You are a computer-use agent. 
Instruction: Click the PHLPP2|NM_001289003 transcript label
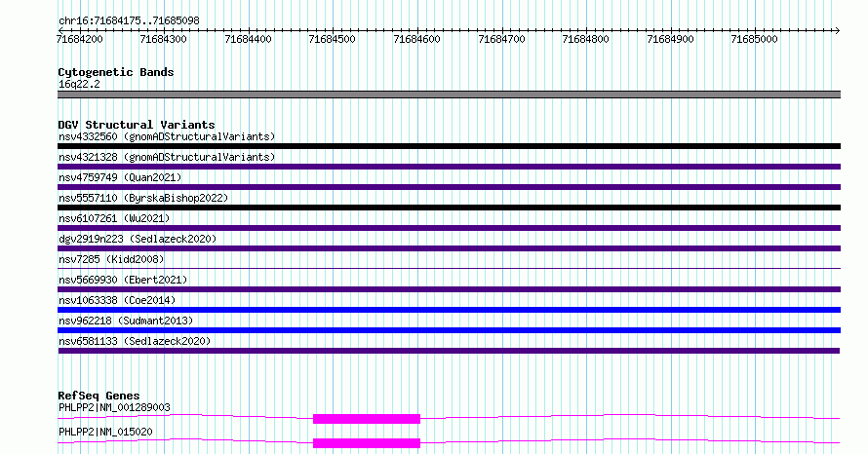(114, 407)
